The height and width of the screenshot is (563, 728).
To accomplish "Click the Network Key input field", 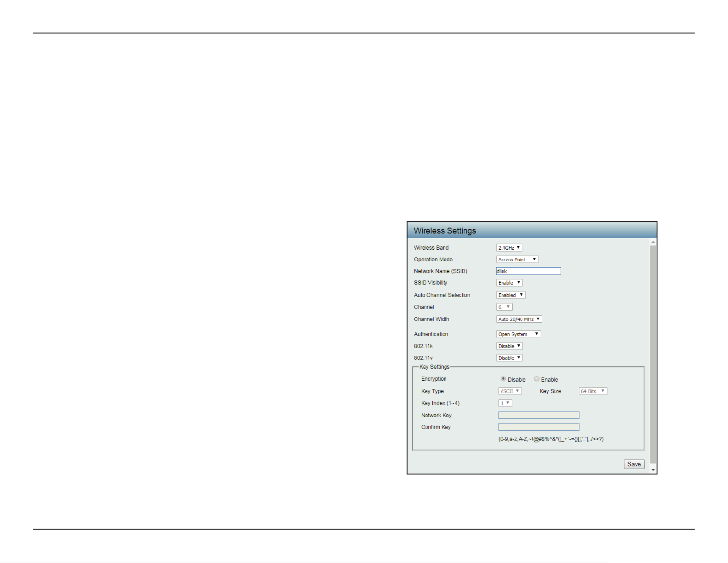I will [539, 415].
